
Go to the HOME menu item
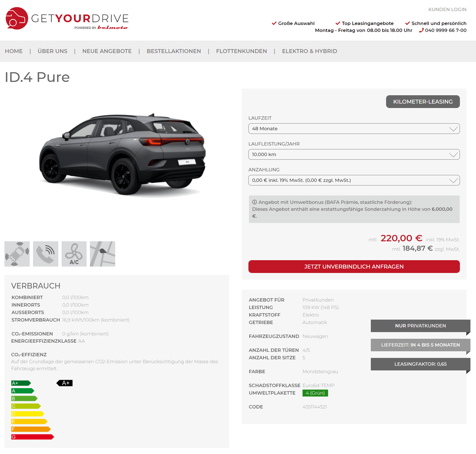click(x=14, y=51)
